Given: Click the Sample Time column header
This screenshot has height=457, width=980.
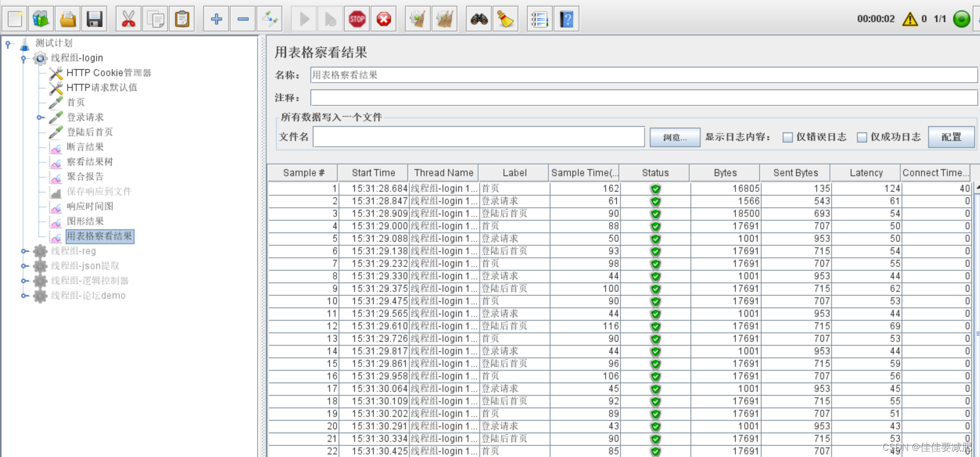Looking at the screenshot, I should pos(585,173).
